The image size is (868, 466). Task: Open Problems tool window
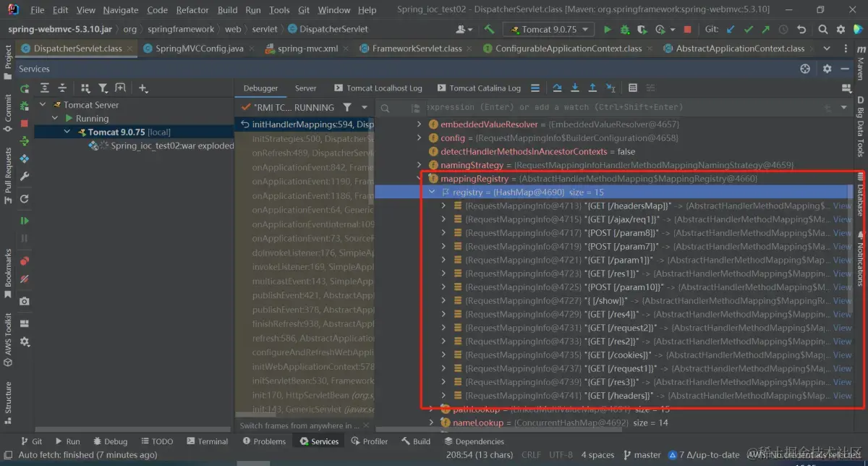pyautogui.click(x=265, y=441)
